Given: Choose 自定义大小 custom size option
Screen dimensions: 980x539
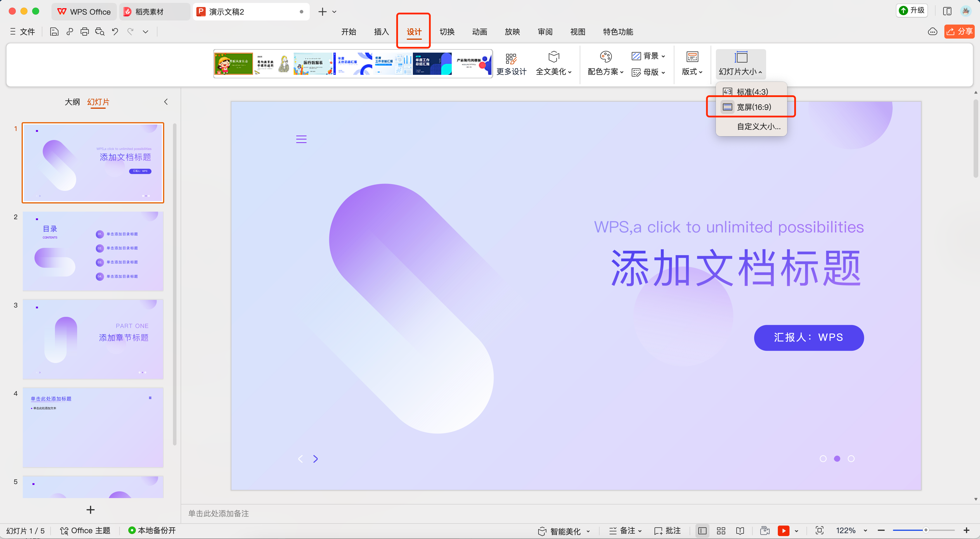Looking at the screenshot, I should click(759, 126).
